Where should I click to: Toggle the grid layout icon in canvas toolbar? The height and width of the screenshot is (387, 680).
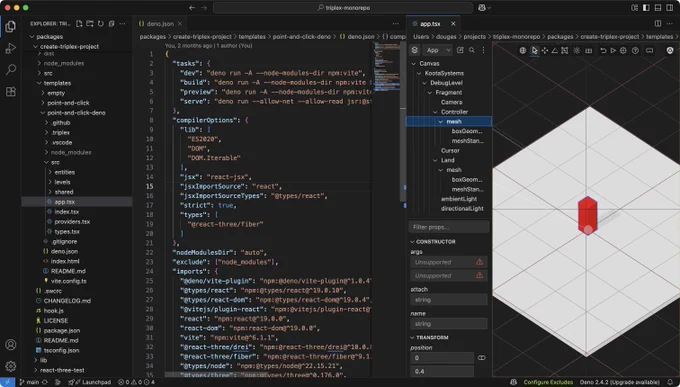tap(588, 51)
